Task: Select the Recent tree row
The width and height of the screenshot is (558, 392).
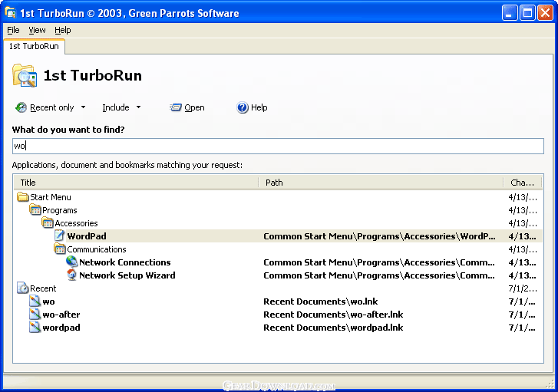Action: coord(43,288)
